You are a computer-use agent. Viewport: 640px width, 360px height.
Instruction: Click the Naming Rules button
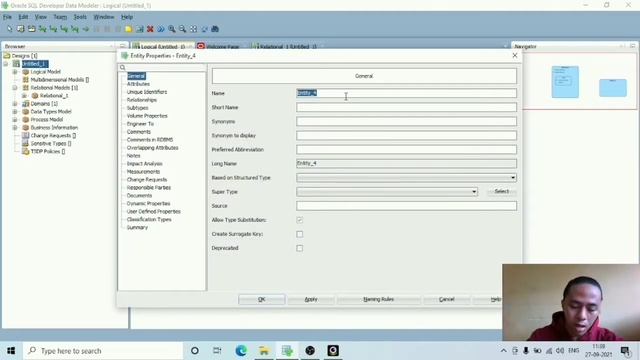[379, 300]
